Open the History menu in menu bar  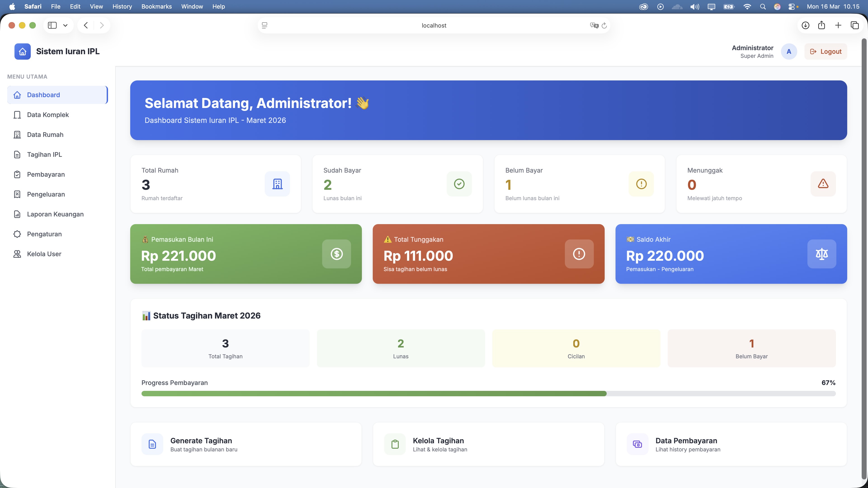coord(122,6)
